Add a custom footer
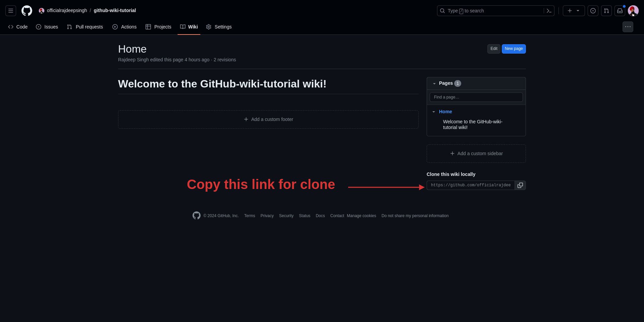The width and height of the screenshot is (644, 322). point(268,120)
